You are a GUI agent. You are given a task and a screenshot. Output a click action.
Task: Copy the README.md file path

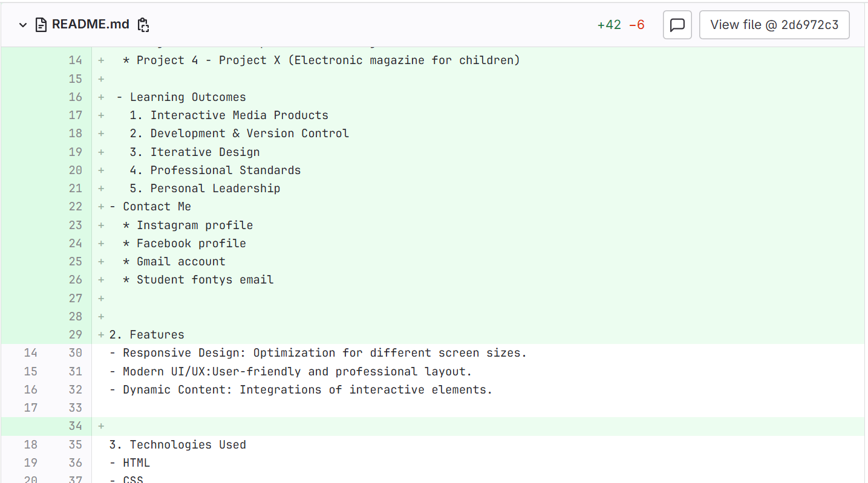point(143,25)
